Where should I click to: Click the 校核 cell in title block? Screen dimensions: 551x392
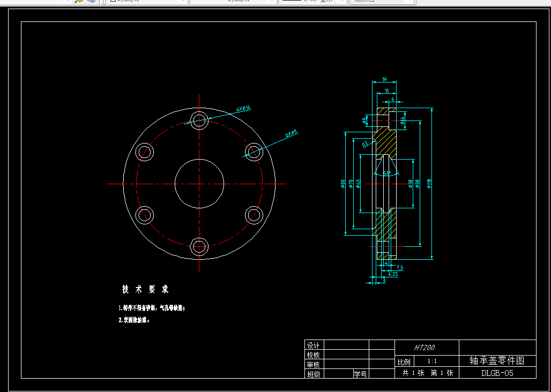[314, 355]
